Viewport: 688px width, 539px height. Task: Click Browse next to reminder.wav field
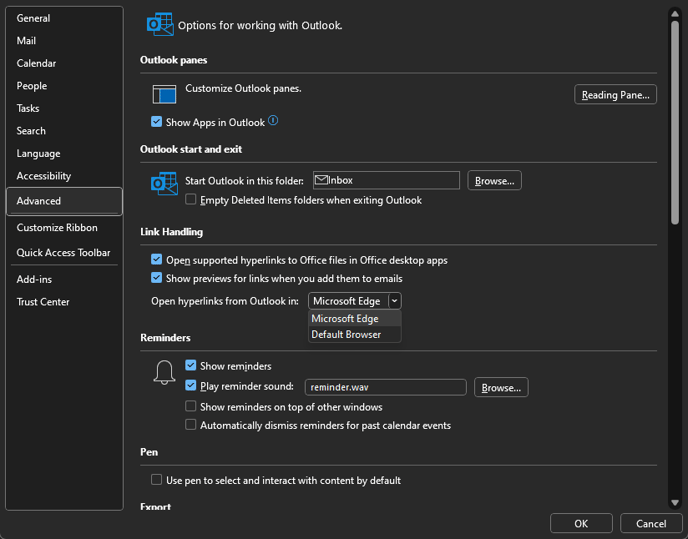coord(501,387)
